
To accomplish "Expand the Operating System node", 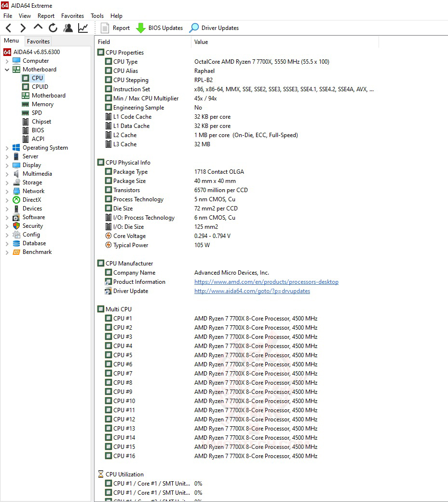I will point(7,148).
